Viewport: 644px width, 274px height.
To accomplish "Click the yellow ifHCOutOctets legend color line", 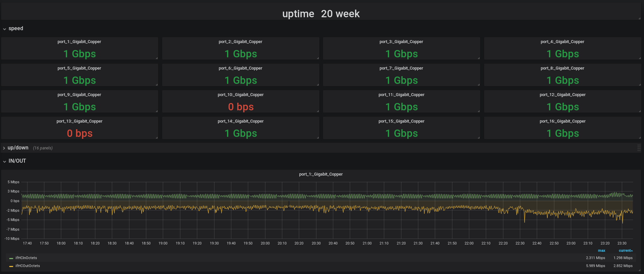I will click(x=11, y=266).
